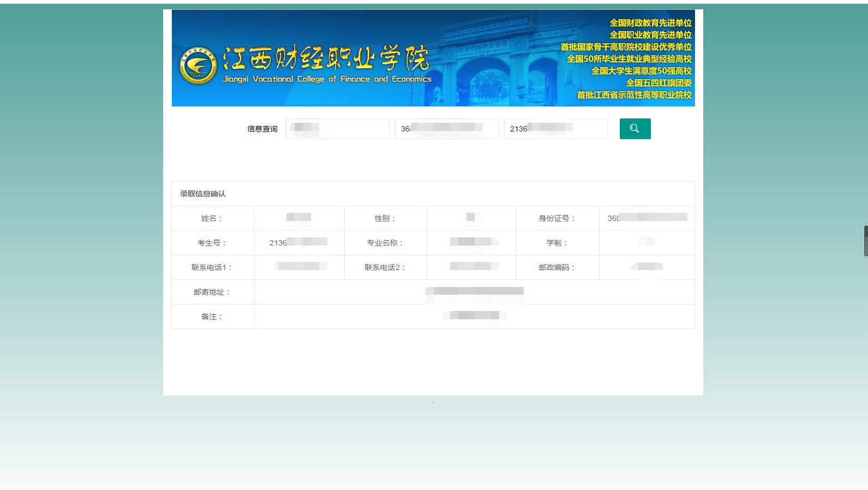
Task: Click the 信息查询 label
Action: [x=262, y=129]
